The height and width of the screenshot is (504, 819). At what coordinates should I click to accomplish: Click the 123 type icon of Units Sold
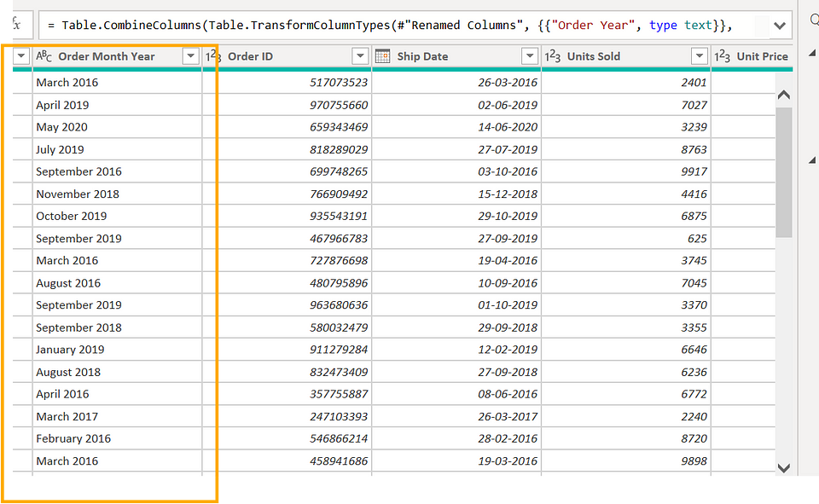click(553, 56)
